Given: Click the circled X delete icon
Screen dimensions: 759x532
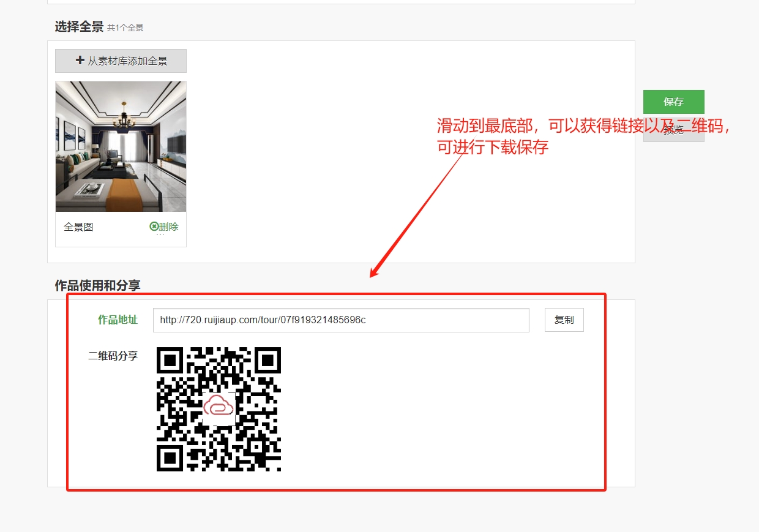Looking at the screenshot, I should tap(154, 227).
